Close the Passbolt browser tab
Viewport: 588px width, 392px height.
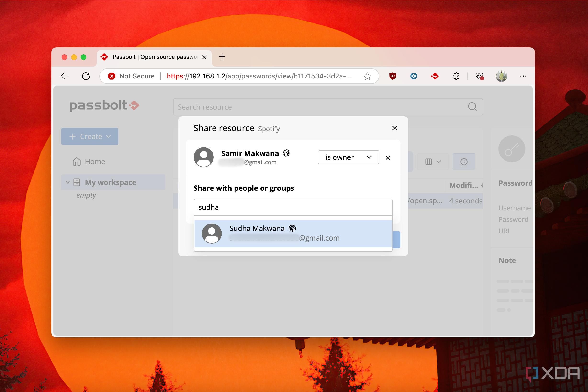tap(204, 57)
